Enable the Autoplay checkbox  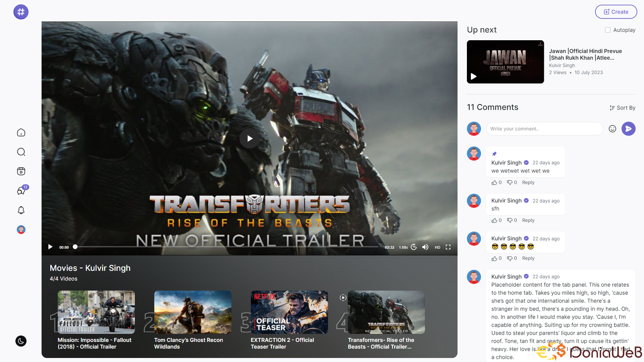click(x=608, y=30)
